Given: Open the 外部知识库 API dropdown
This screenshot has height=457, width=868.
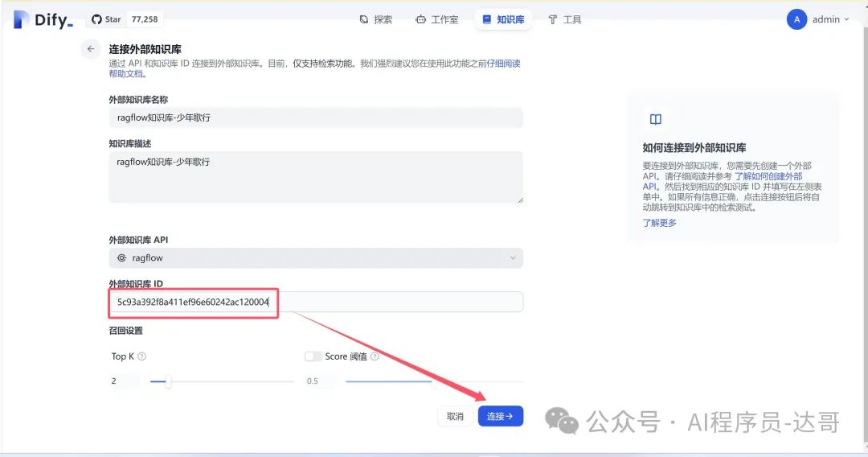Looking at the screenshot, I should (x=316, y=257).
